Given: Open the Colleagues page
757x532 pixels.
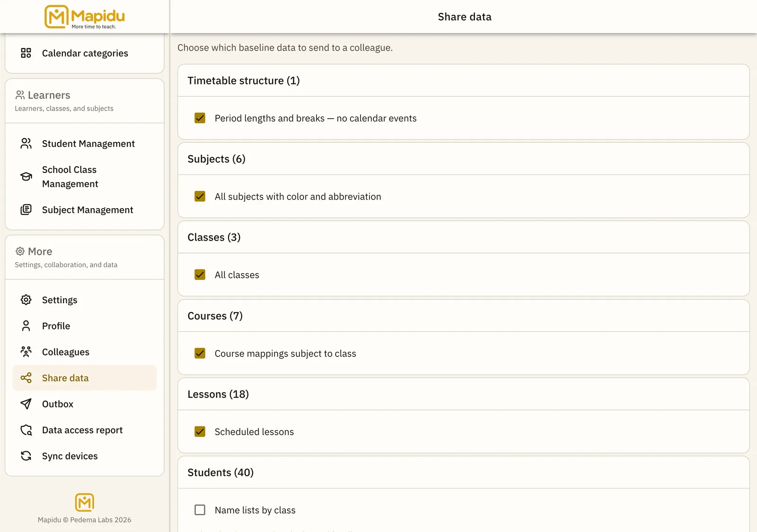Looking at the screenshot, I should (x=85, y=352).
